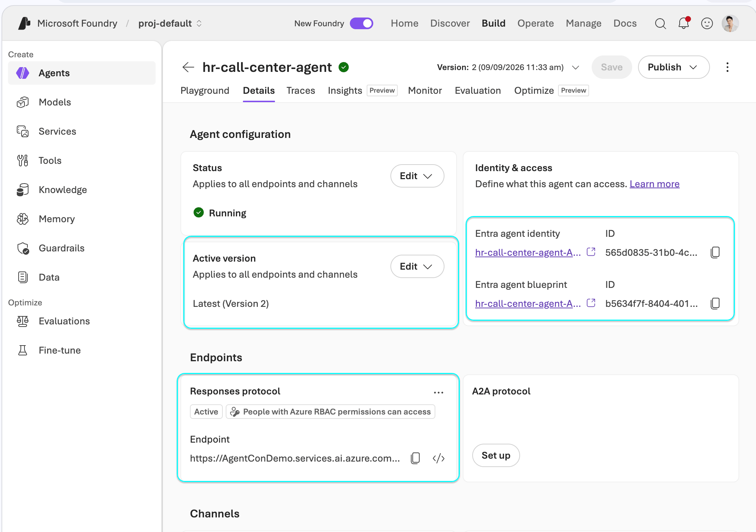Switch to the Monitor tab
The width and height of the screenshot is (756, 532).
pos(425,90)
